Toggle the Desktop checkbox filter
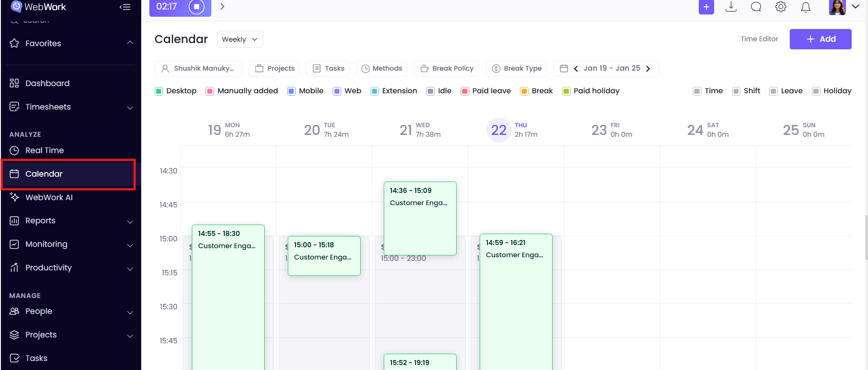The height and width of the screenshot is (370, 868). 159,91
